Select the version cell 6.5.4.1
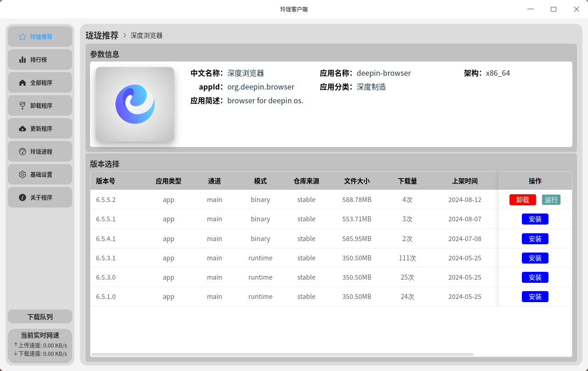Viewport: 588px width, 371px height. click(x=106, y=239)
